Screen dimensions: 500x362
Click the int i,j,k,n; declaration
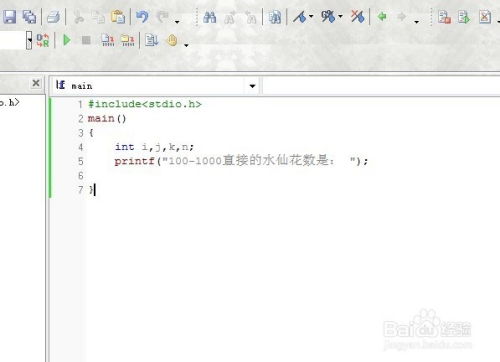(154, 147)
